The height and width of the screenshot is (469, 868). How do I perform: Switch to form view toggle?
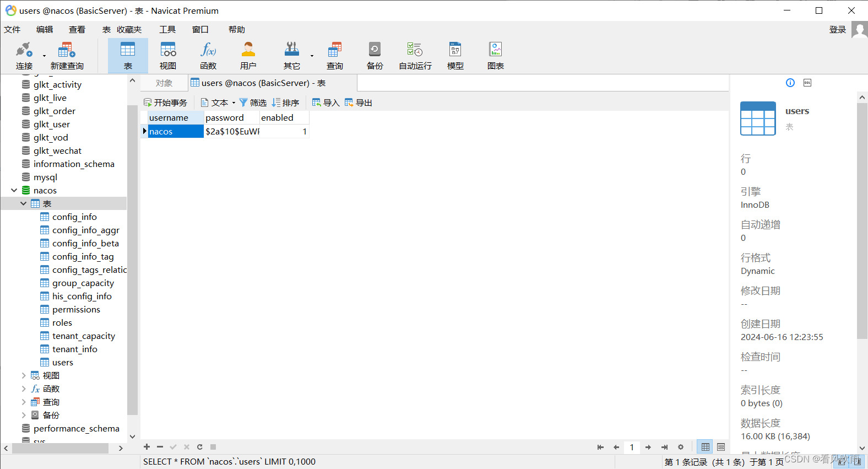721,447
